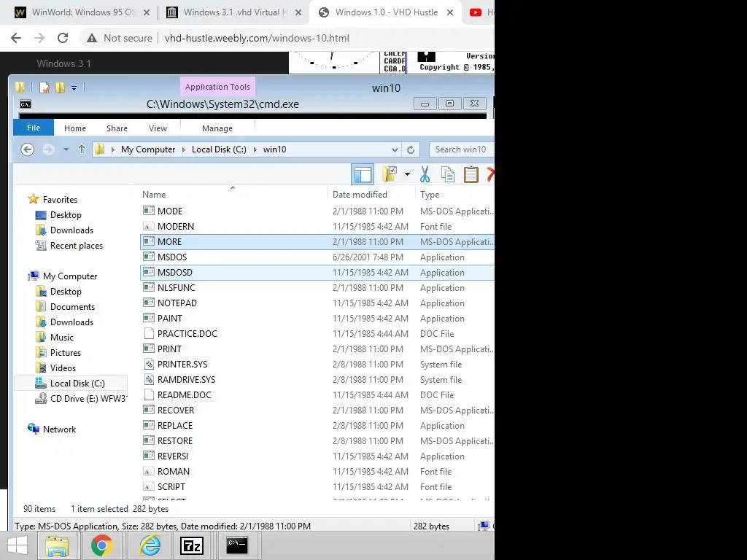This screenshot has width=747, height=560.
Task: Open Google Chrome from the taskbar
Action: tap(102, 545)
